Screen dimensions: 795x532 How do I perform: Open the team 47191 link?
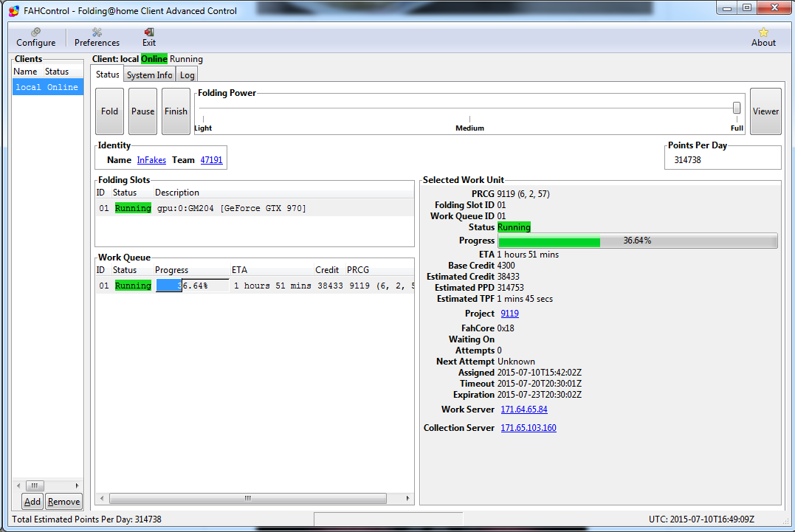click(x=211, y=160)
